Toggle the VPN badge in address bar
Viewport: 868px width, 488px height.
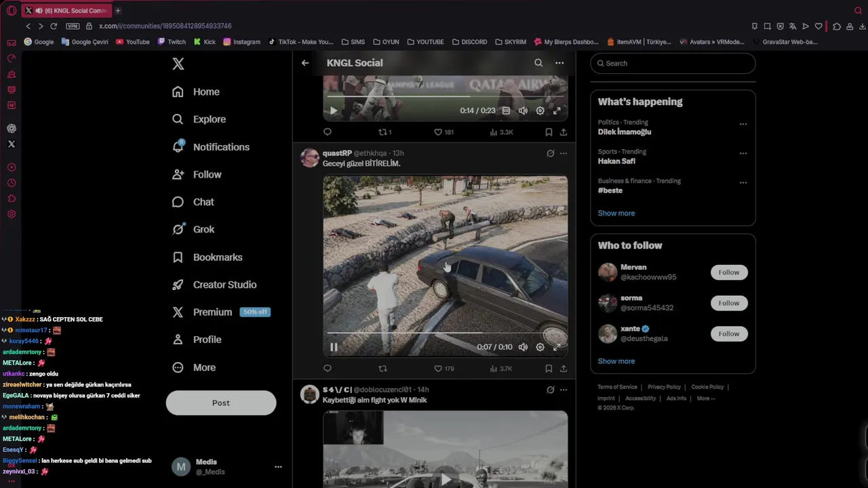click(73, 26)
